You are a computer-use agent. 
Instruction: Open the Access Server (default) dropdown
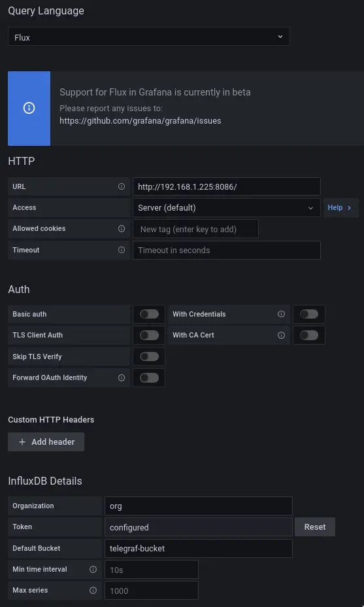click(x=227, y=207)
